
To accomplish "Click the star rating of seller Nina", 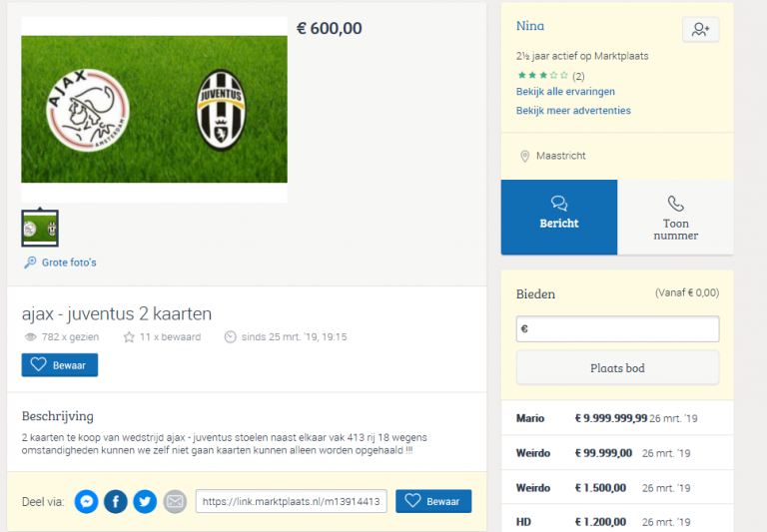I will point(543,75).
